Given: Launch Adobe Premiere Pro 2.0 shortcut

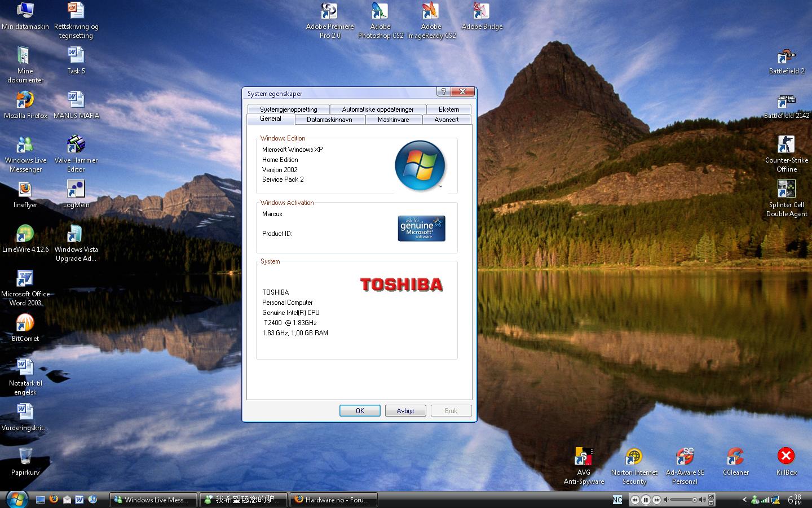Looking at the screenshot, I should coord(329,20).
